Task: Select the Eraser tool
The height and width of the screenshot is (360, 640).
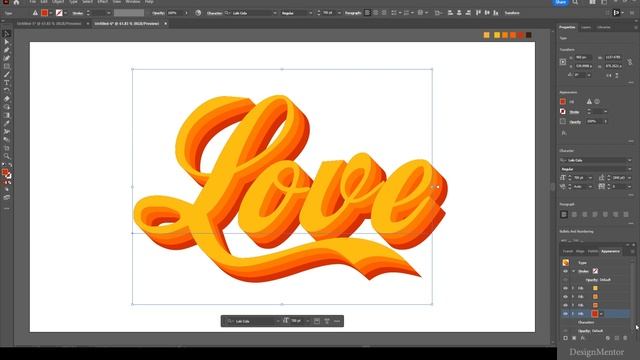Action: [7, 99]
